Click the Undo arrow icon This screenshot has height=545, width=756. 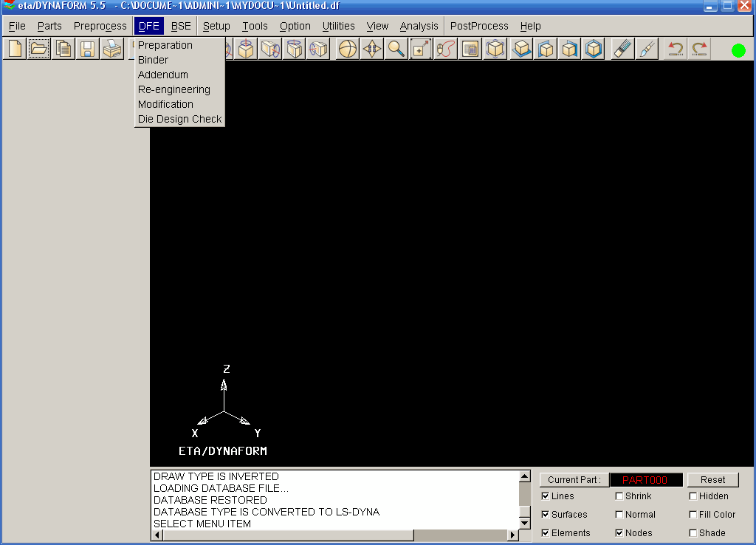tap(675, 49)
